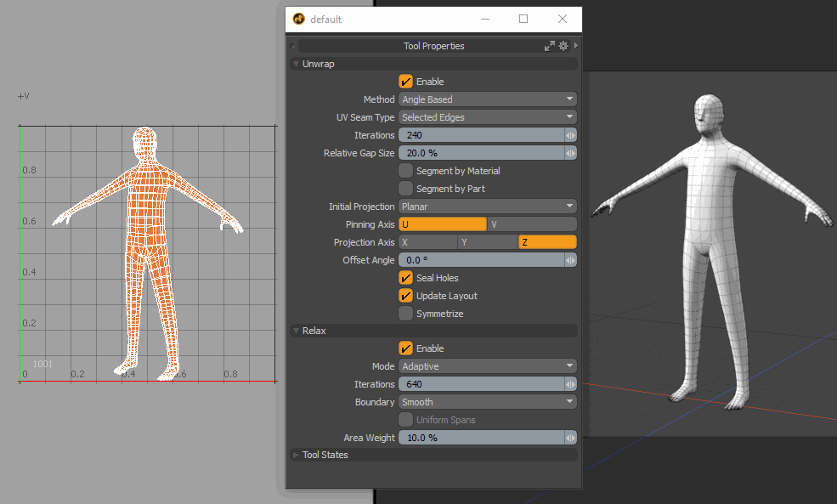Uncheck Update Layout

[x=405, y=296]
